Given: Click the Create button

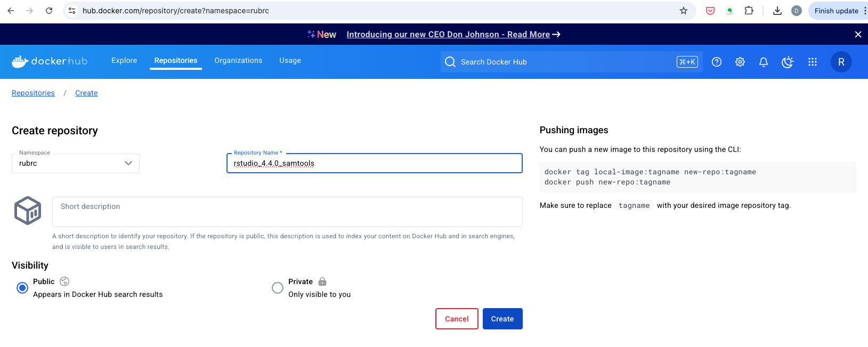Looking at the screenshot, I should click(x=502, y=319).
